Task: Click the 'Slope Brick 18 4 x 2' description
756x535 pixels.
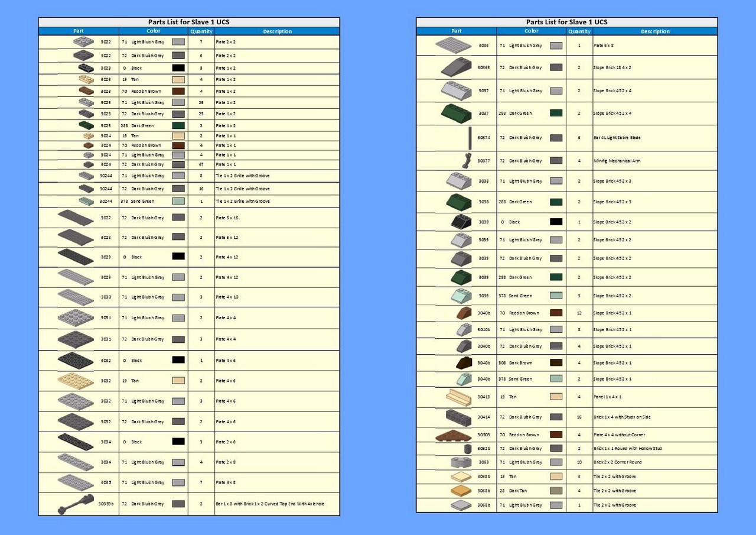Action: (x=612, y=67)
